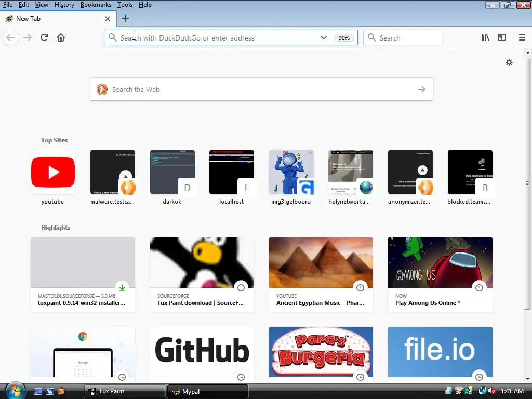Click the forward navigation arrow

click(x=28, y=37)
